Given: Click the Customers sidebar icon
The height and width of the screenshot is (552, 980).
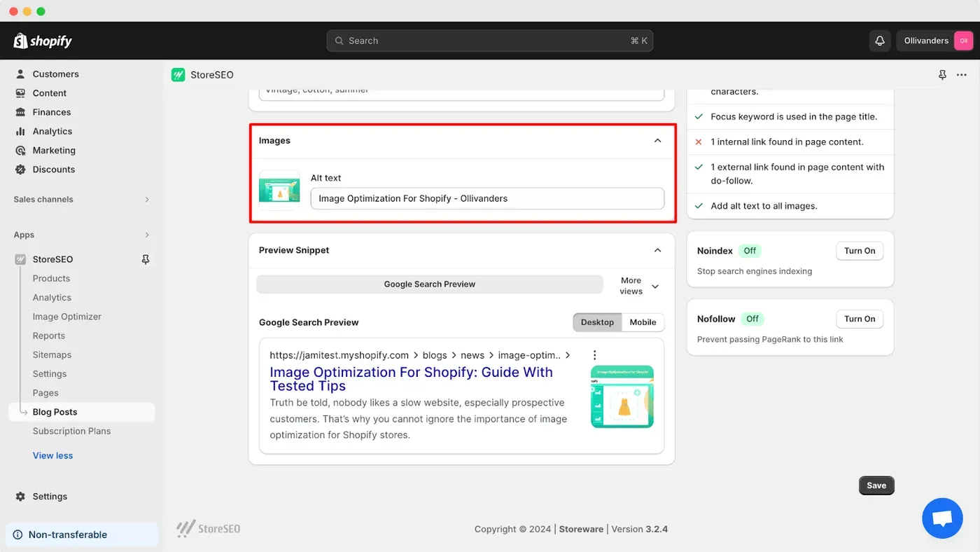Looking at the screenshot, I should tap(20, 74).
